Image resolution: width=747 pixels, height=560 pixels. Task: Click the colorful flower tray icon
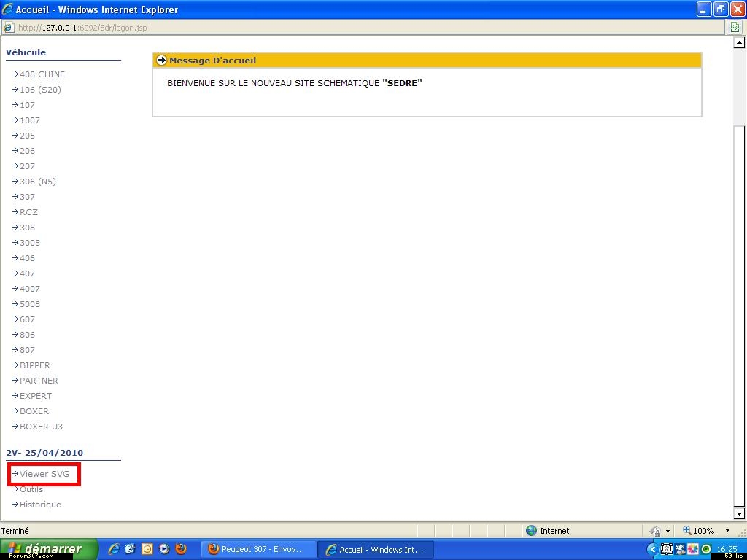click(x=693, y=550)
